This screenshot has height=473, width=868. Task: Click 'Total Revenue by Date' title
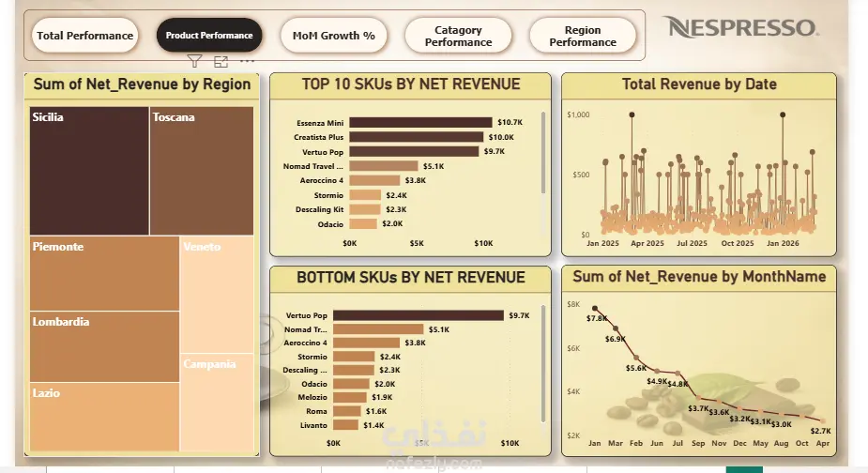(x=699, y=84)
